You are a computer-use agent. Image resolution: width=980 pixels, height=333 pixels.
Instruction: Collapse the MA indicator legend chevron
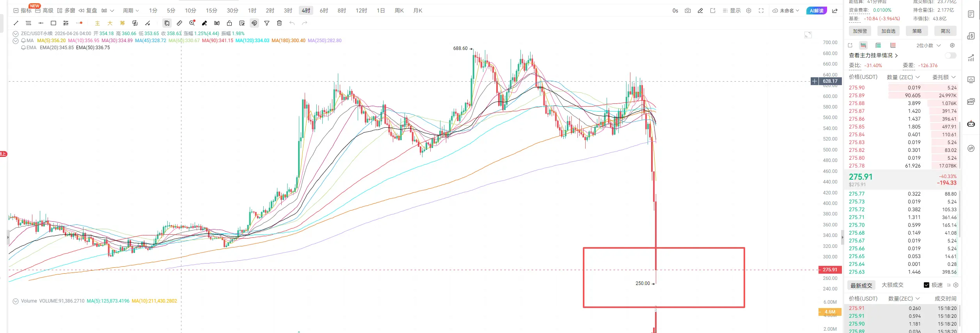[x=16, y=41]
